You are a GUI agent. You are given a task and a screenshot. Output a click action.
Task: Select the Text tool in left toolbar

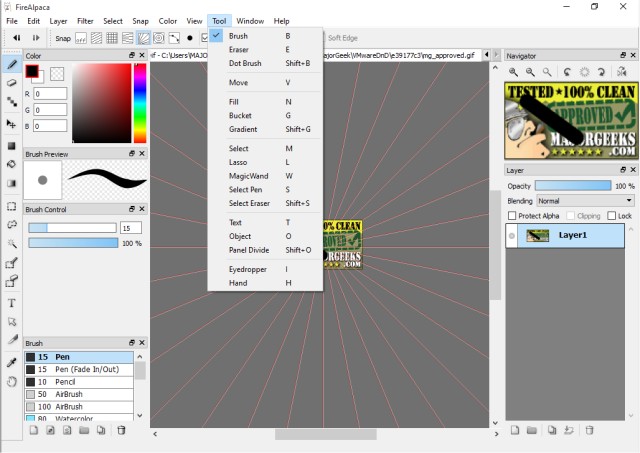point(11,303)
